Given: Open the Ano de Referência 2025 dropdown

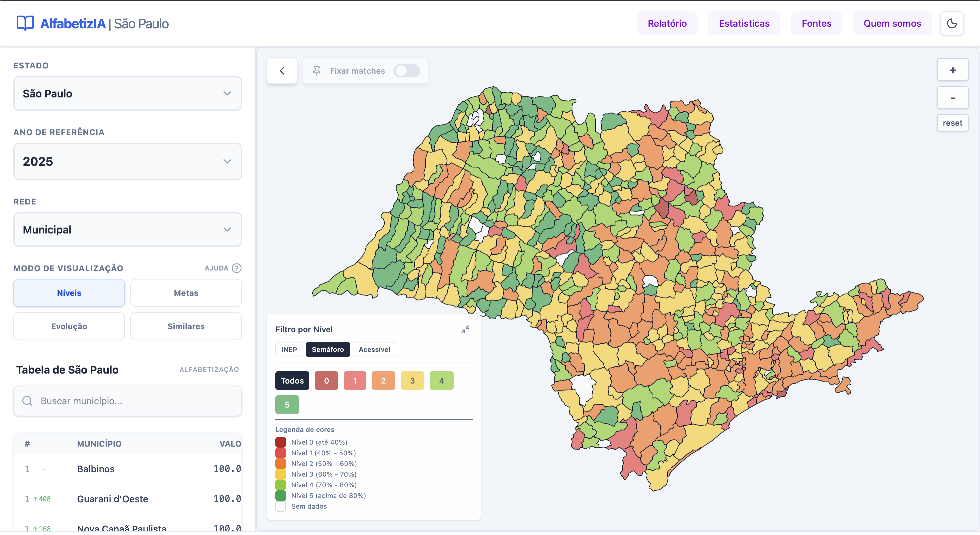Looking at the screenshot, I should point(127,161).
